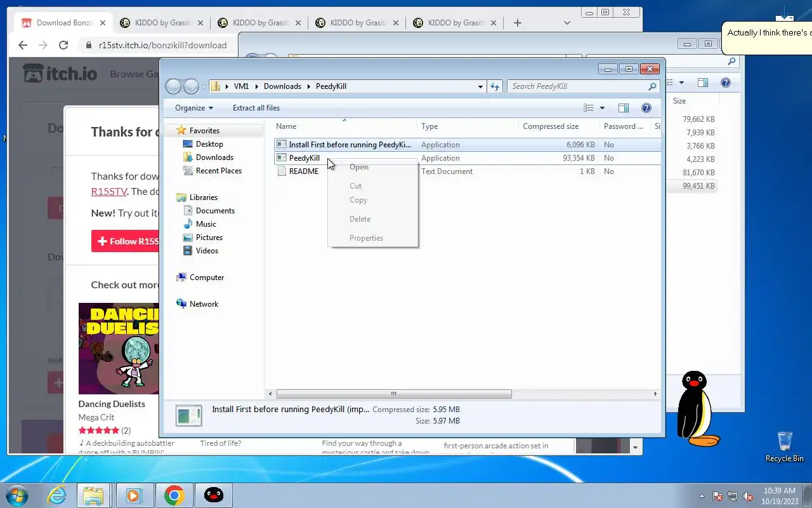Click Chrome's forward arrow
812x508 pixels.
click(x=43, y=45)
